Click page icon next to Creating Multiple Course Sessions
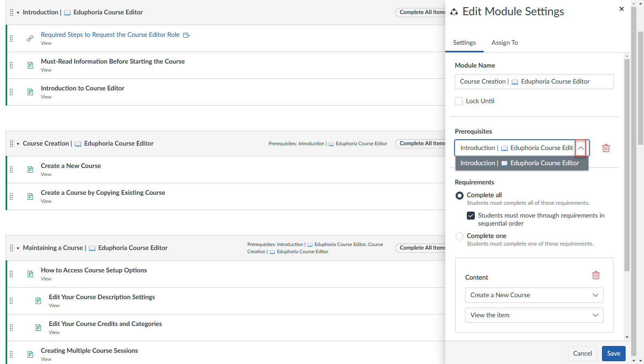644x364 pixels. pos(30,354)
